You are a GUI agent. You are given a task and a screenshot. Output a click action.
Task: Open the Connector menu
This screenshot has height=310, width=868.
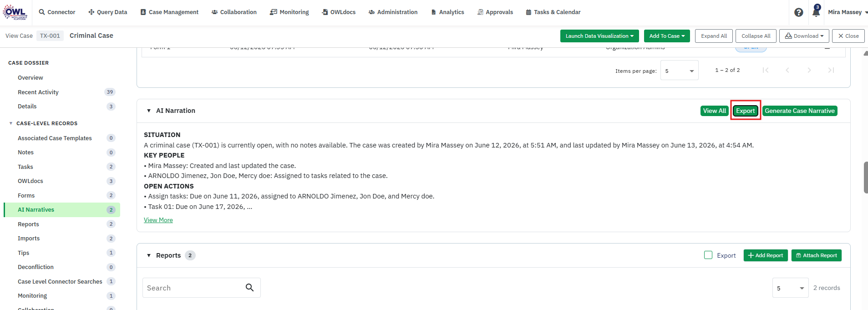coord(57,12)
